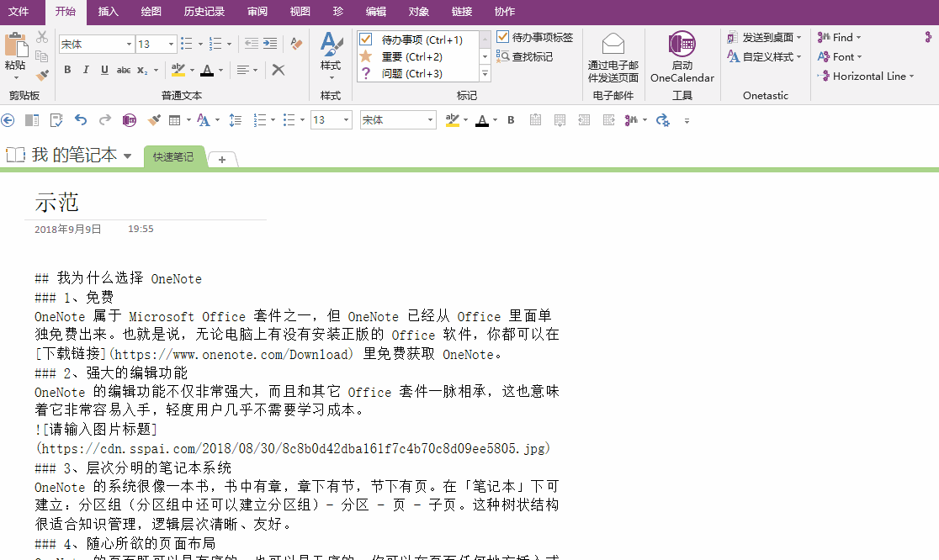Open ribbon font name 宋体 combo box

(x=97, y=45)
